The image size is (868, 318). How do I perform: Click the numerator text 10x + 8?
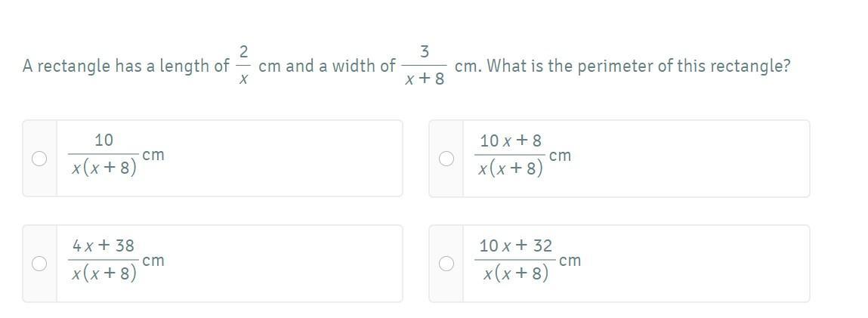pos(511,140)
